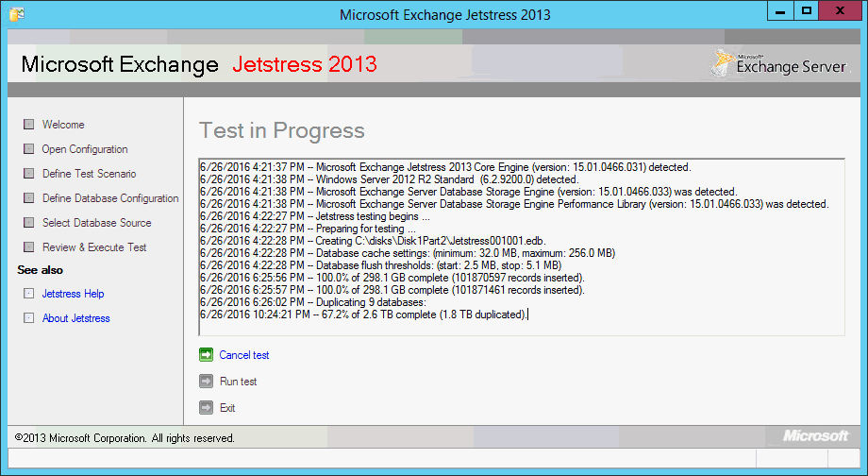The image size is (868, 476).
Task: Click the grey arrow icon beside Exit
Action: click(206, 408)
